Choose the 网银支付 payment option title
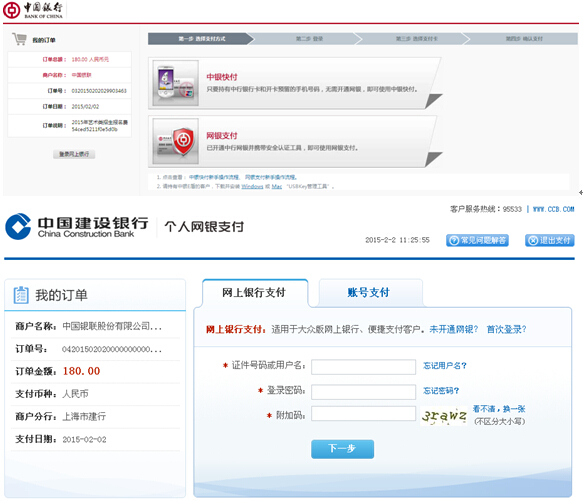This screenshot has height=501, width=583. click(222, 136)
